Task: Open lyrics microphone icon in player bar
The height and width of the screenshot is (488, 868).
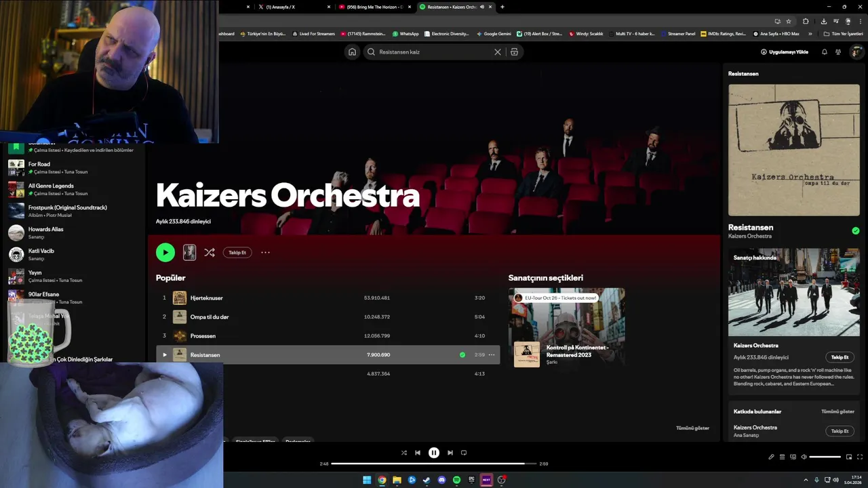Action: click(771, 457)
